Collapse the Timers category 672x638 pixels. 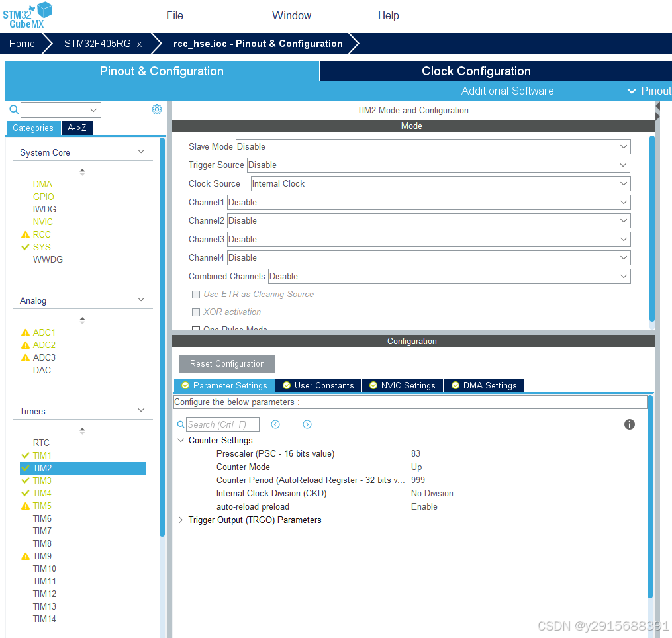(141, 410)
